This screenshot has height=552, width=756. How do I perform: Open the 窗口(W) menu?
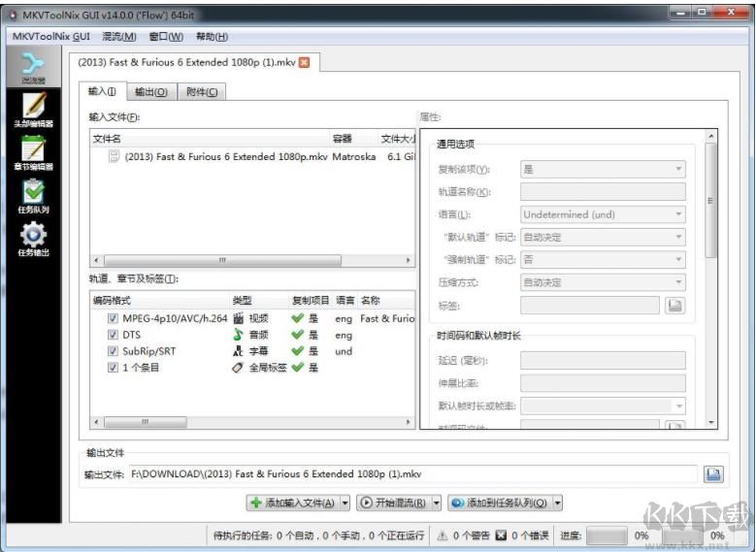[x=166, y=36]
